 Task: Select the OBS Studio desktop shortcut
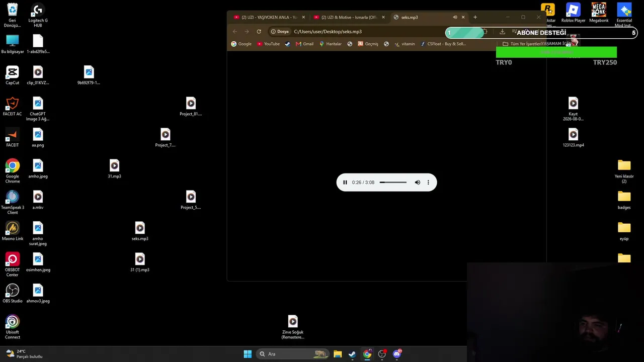(x=13, y=294)
